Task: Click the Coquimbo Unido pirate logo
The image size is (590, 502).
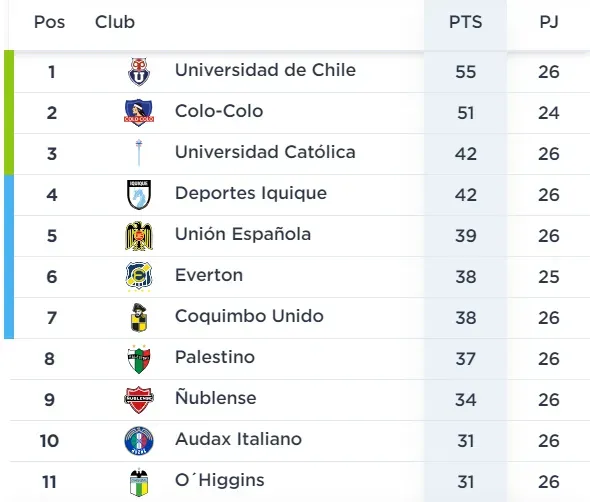Action: pyautogui.click(x=139, y=318)
